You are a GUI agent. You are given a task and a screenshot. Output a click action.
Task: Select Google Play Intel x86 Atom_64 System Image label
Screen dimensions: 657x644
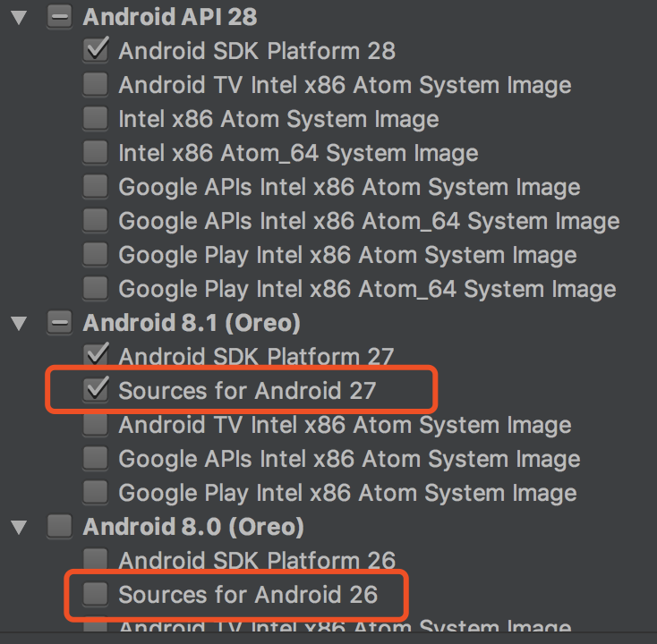coord(367,289)
